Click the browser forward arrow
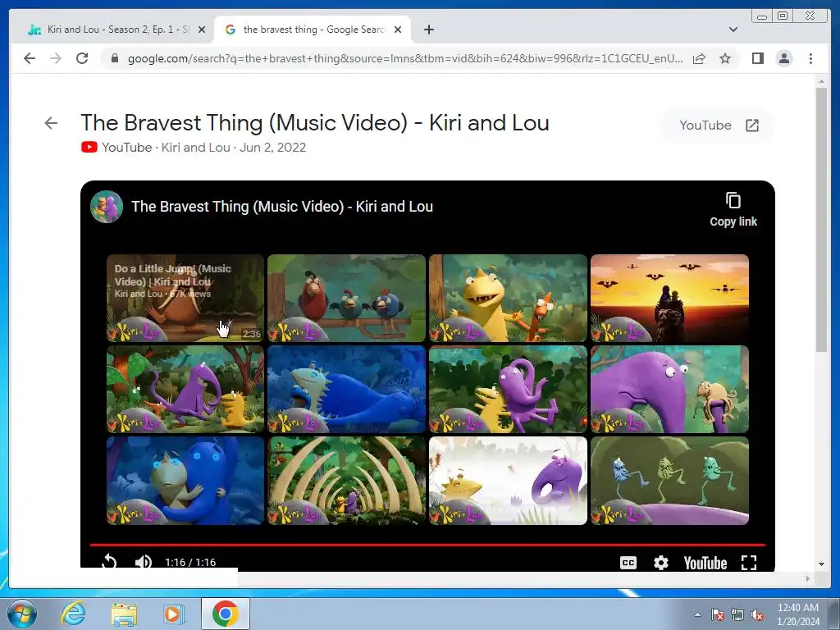 [56, 58]
